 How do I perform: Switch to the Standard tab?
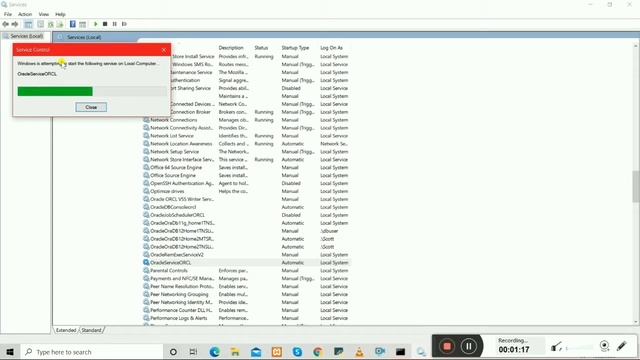[91, 330]
